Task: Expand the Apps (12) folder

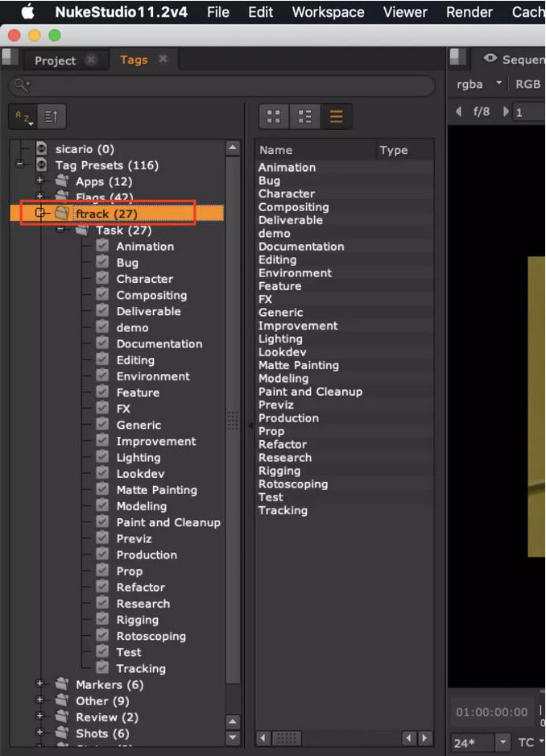Action: [x=40, y=181]
